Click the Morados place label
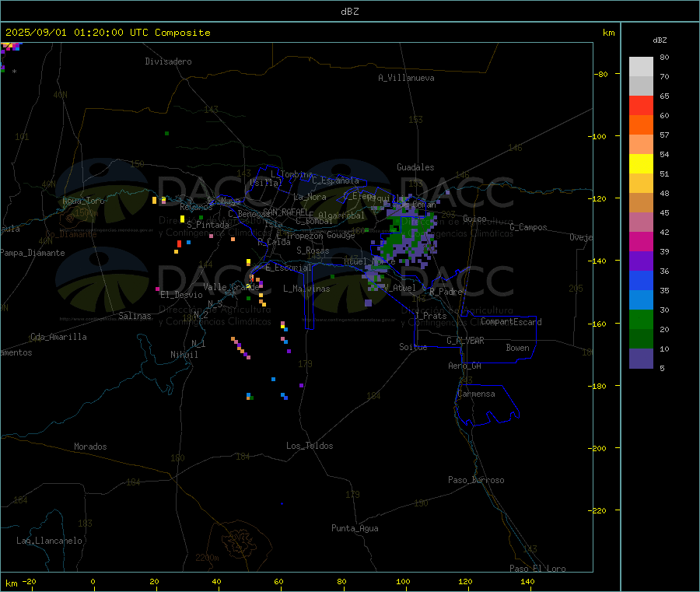 (x=90, y=447)
